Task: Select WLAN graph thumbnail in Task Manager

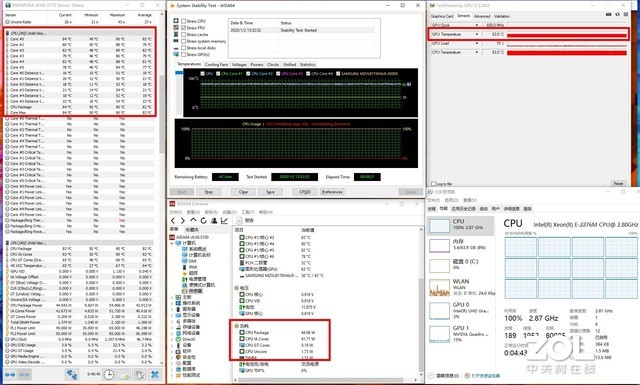Action: tap(440, 288)
